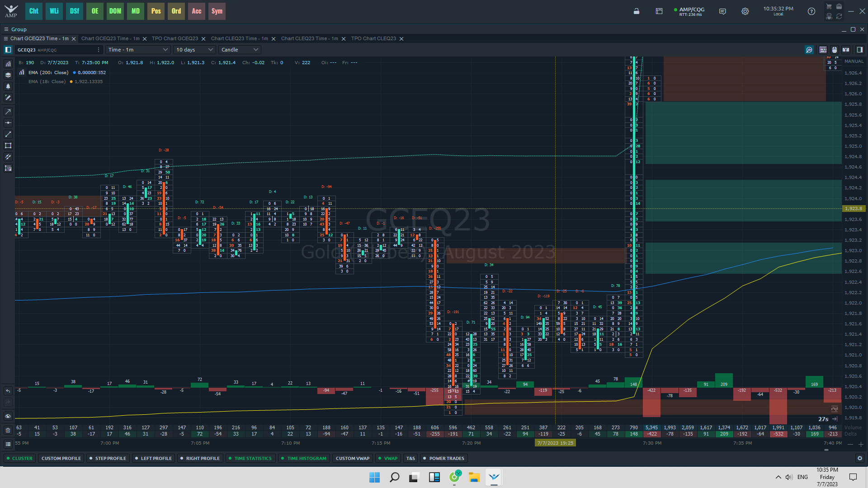Viewport: 868px width, 488px height.
Task: Open the layers icon in left toolbar
Action: (x=8, y=75)
